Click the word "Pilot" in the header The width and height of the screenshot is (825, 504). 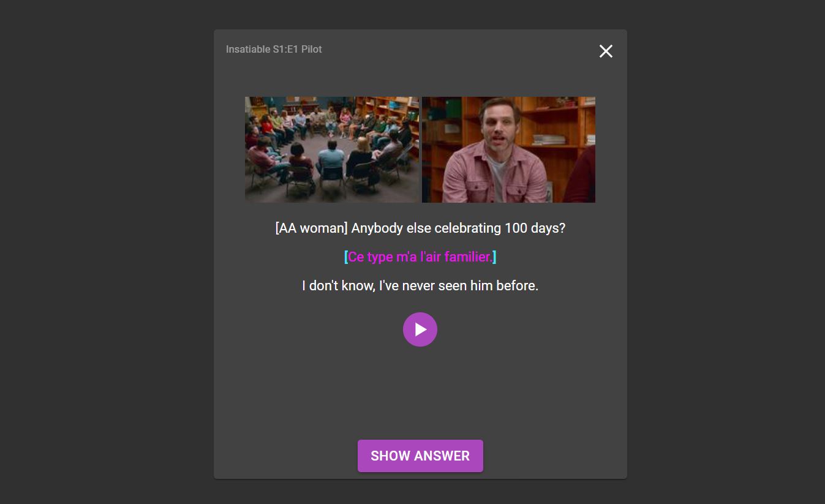pyautogui.click(x=311, y=50)
